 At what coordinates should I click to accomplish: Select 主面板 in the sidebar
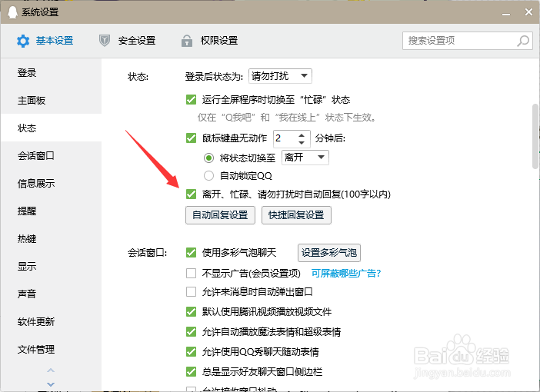click(x=51, y=100)
